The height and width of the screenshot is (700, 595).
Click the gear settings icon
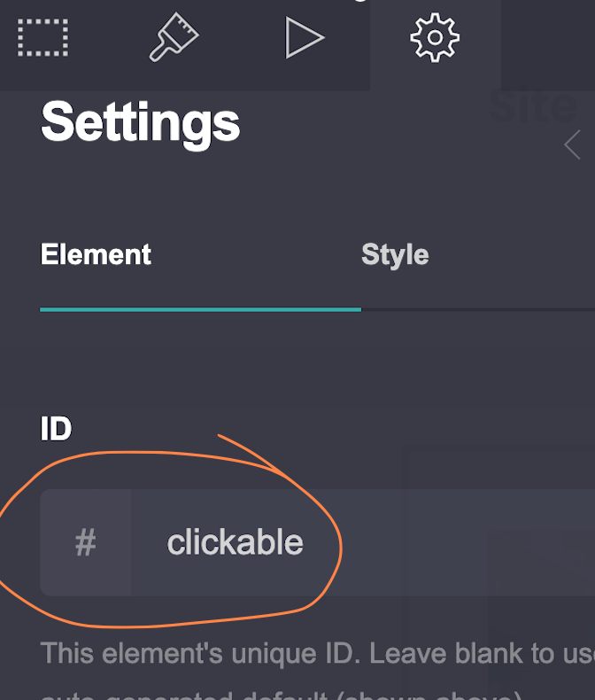(x=435, y=38)
